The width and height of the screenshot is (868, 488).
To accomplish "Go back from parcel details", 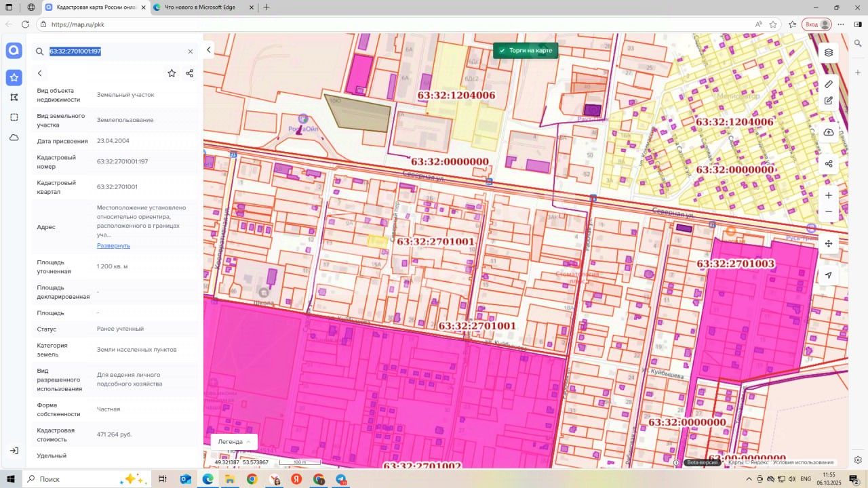I will (x=40, y=73).
